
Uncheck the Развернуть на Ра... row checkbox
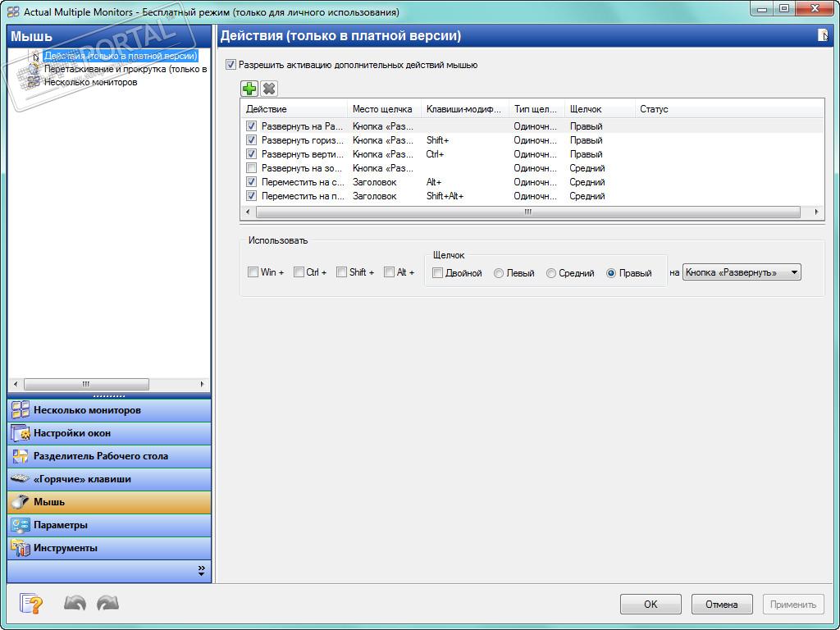pyautogui.click(x=251, y=126)
